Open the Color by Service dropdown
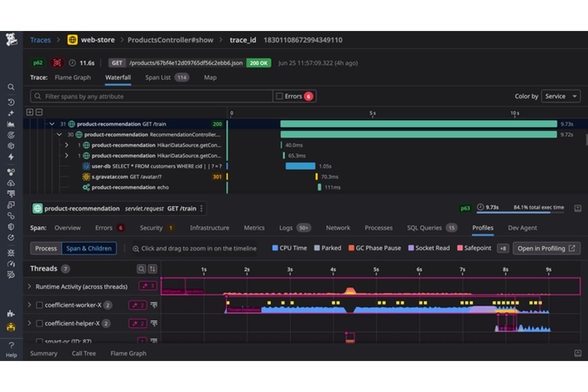The height and width of the screenshot is (392, 588). [x=561, y=96]
